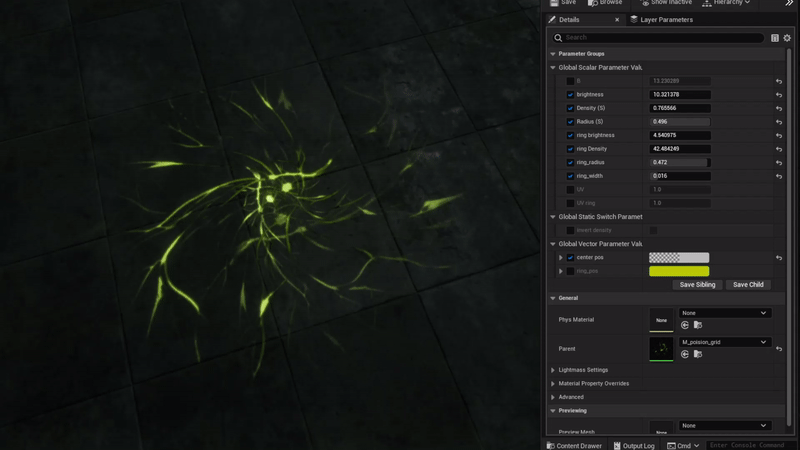
Task: Open the details settings gear
Action: (x=787, y=38)
